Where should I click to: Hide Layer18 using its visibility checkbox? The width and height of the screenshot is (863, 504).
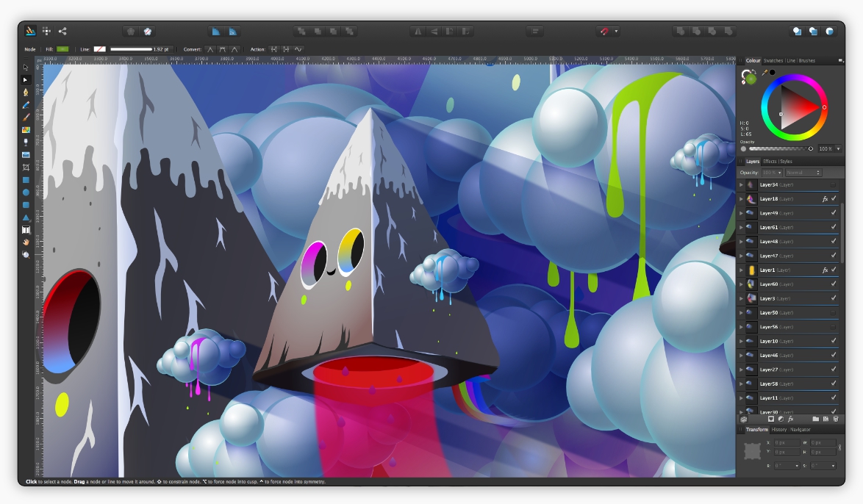834,198
